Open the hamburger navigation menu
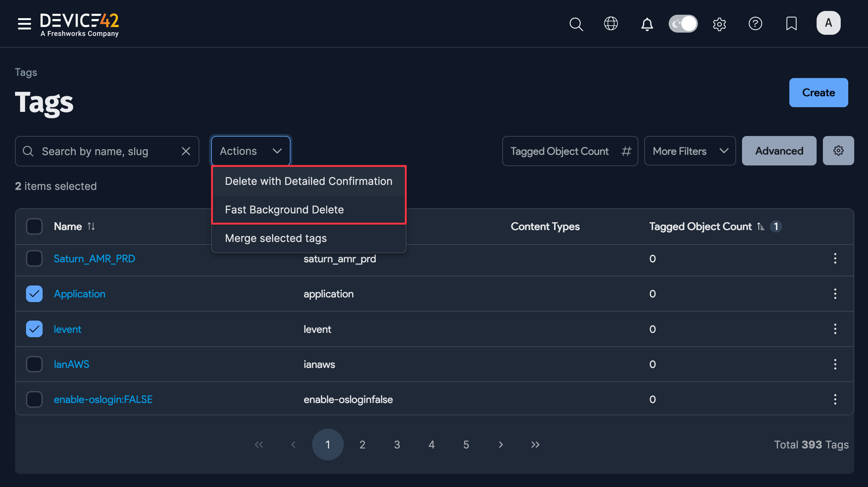868x487 pixels. [24, 24]
